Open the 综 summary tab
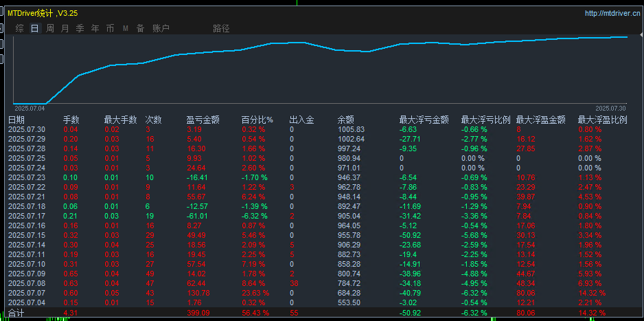The image size is (644, 321). point(19,28)
